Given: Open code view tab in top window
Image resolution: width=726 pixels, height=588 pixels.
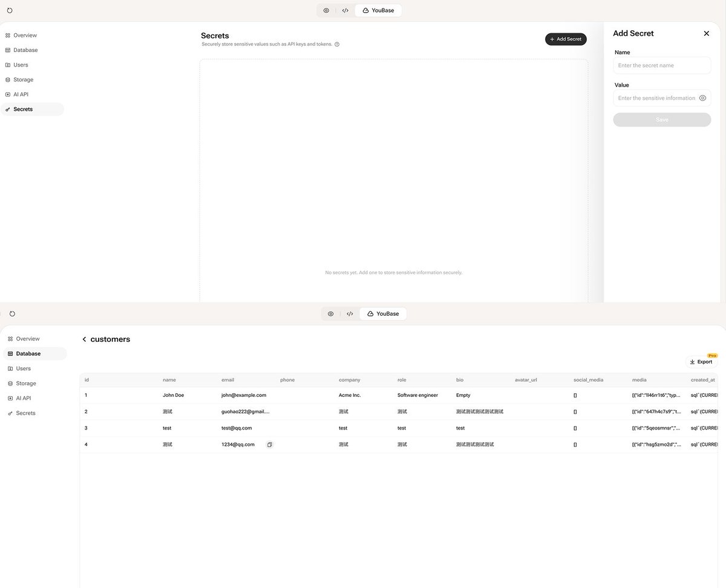Looking at the screenshot, I should [x=345, y=10].
